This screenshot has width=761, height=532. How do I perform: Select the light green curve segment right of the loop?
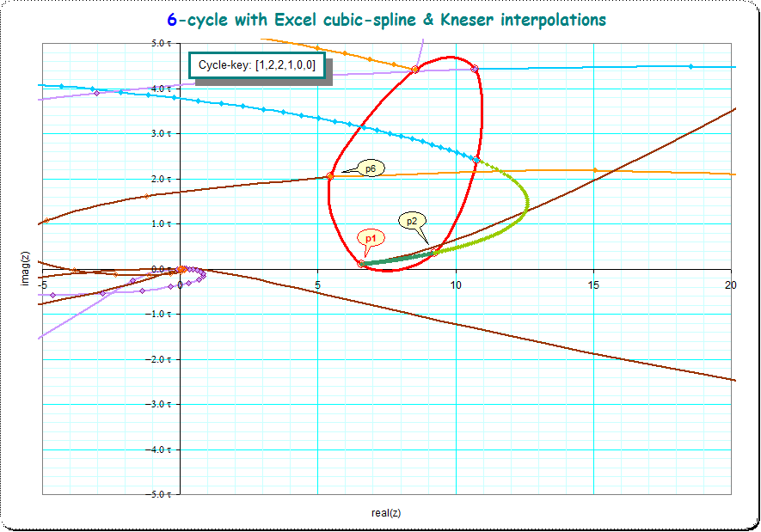point(523,215)
